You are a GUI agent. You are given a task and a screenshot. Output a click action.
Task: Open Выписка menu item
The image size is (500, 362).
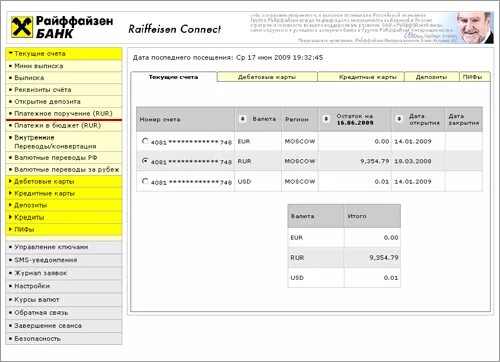(64, 78)
